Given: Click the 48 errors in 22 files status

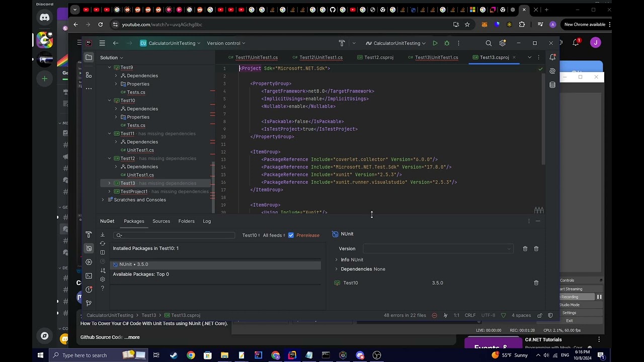Looking at the screenshot, I should (405, 315).
